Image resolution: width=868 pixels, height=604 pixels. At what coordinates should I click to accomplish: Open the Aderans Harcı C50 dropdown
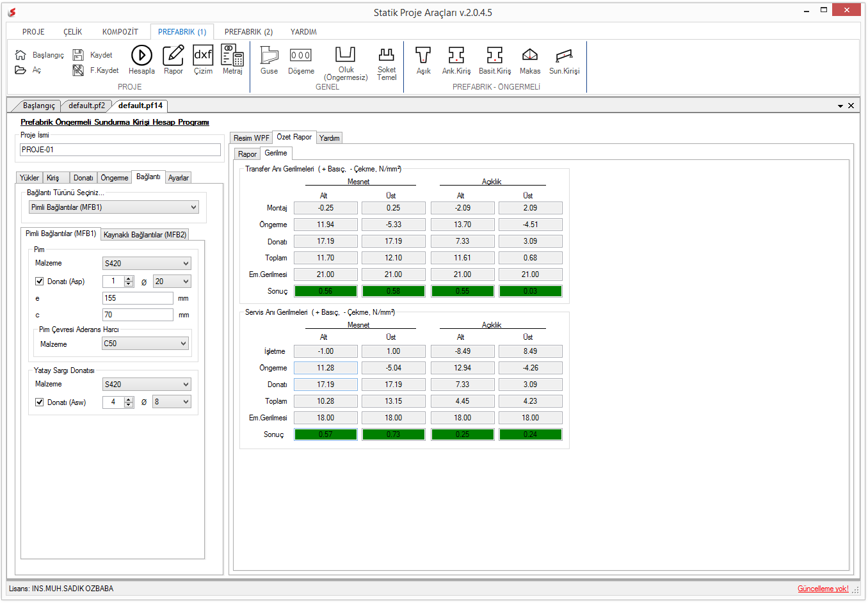coord(147,344)
